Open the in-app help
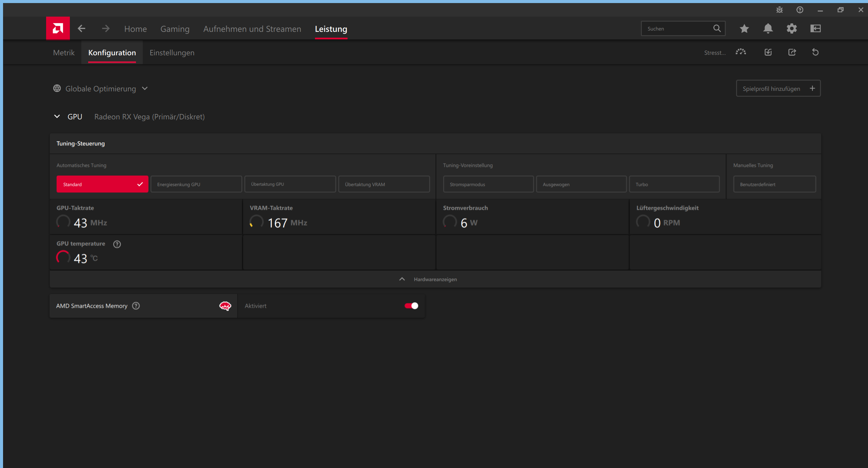The width and height of the screenshot is (868, 468). pyautogui.click(x=800, y=10)
